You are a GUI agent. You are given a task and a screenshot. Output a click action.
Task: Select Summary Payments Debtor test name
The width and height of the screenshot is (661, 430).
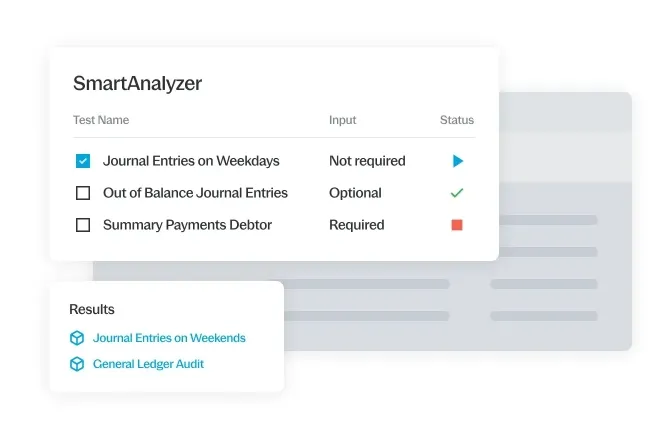tap(188, 225)
